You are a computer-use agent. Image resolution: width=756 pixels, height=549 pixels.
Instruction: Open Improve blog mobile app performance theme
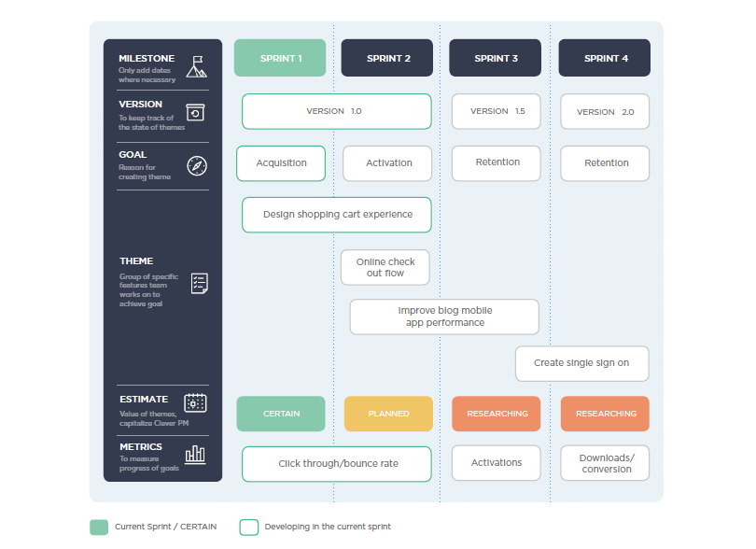444,317
